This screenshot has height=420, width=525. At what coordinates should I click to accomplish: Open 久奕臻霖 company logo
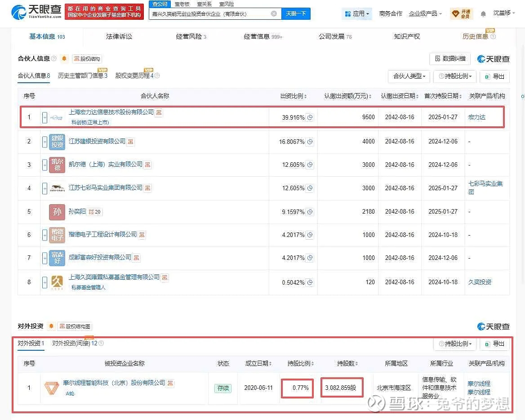(x=57, y=282)
